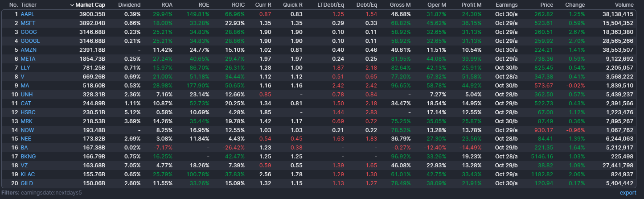Image resolution: width=644 pixels, height=199 pixels.
Task: Select META profit margin 39.99%
Action: 472,58
